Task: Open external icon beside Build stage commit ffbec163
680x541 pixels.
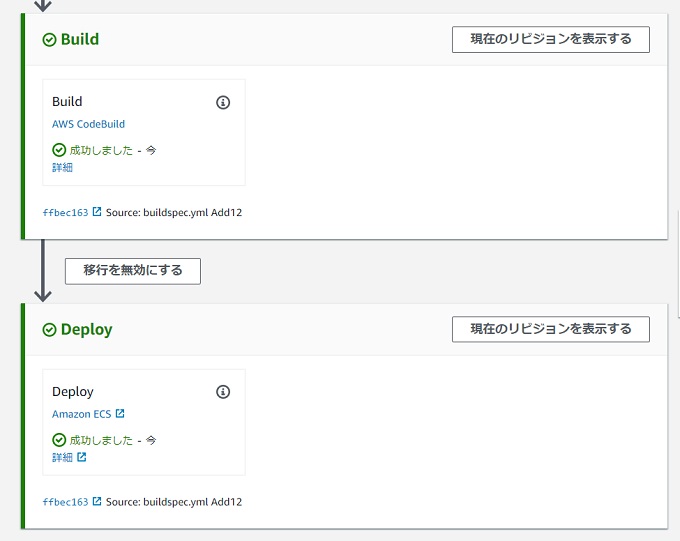Action: 97,212
